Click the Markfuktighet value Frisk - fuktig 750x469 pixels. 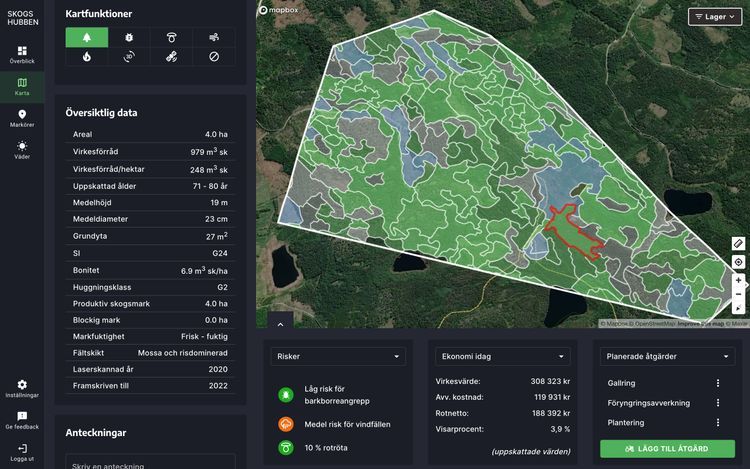[204, 337]
